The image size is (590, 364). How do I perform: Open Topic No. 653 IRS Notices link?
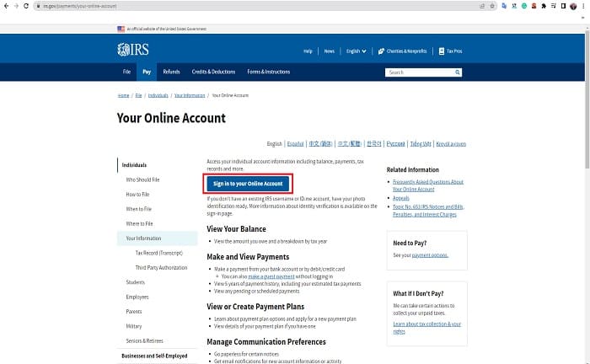coord(428,211)
